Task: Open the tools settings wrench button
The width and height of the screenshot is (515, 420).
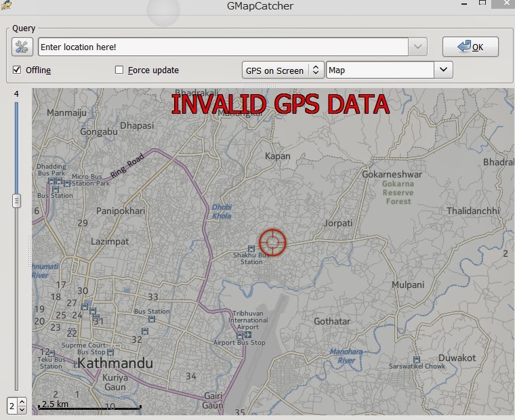Action: tap(22, 47)
